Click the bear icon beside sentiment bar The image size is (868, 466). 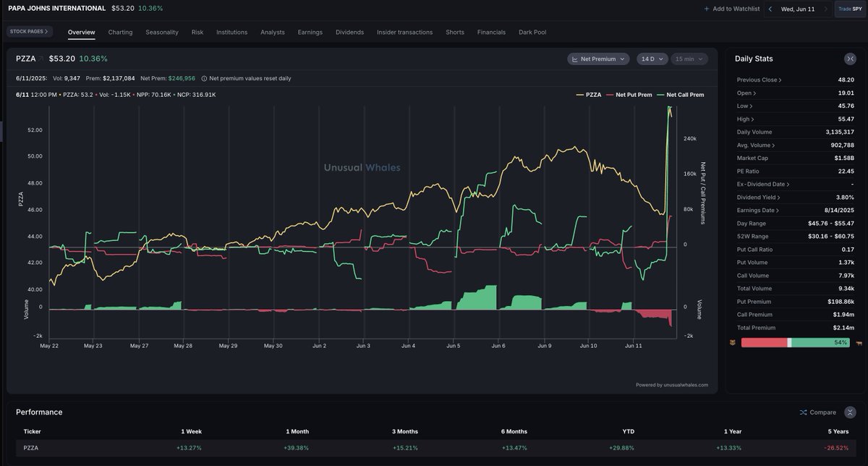733,342
